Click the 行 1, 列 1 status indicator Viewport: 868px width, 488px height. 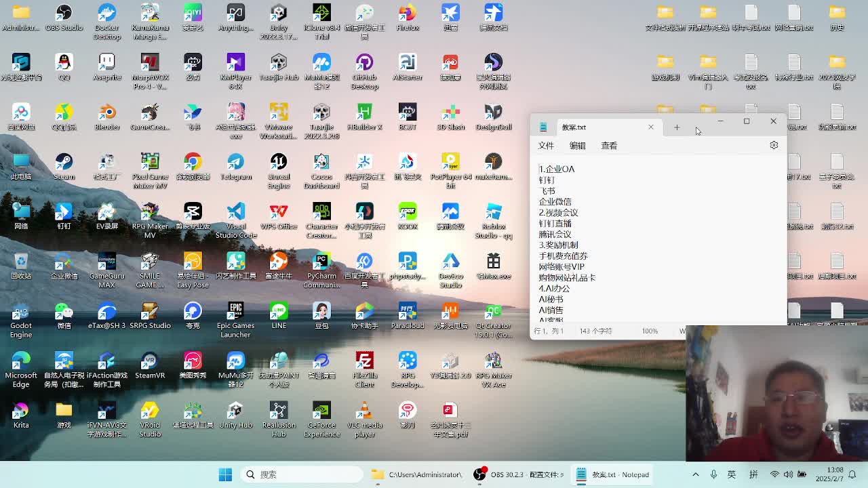click(549, 331)
